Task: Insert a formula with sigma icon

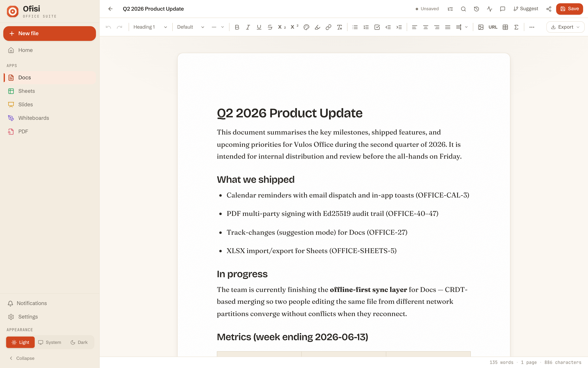Action: (516, 27)
